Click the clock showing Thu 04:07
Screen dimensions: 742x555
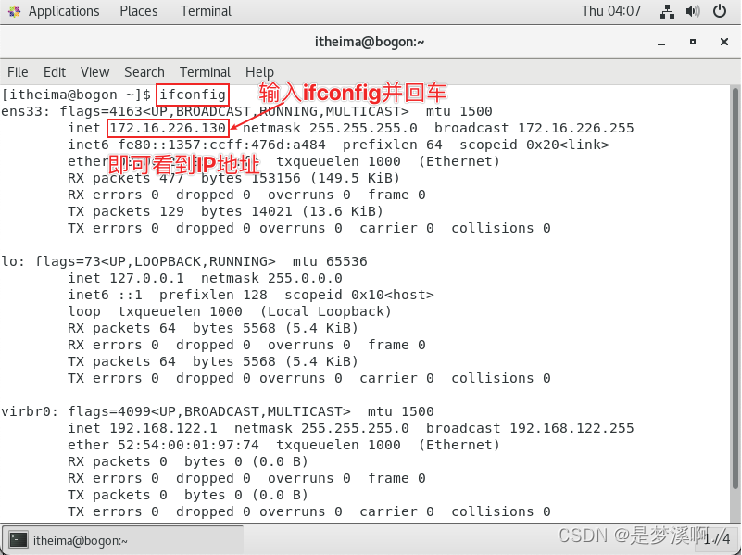(611, 11)
